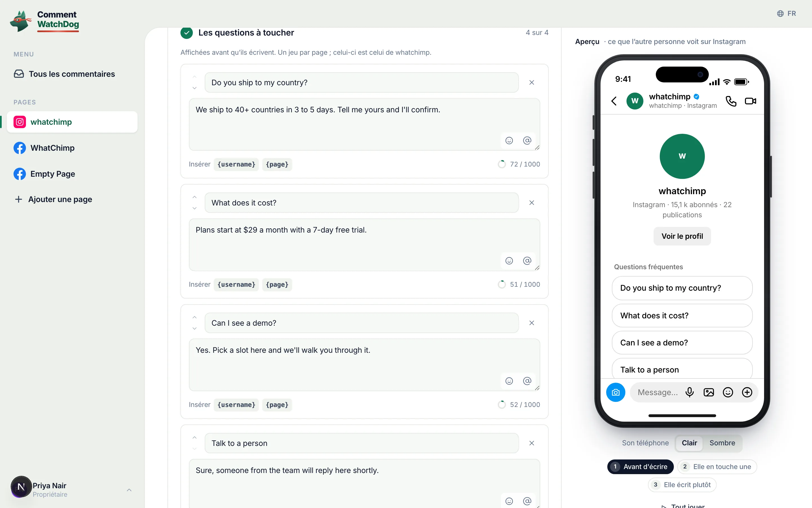Insert a mention in the 'Talk to a person' answer
The image size is (812, 508).
click(x=527, y=501)
